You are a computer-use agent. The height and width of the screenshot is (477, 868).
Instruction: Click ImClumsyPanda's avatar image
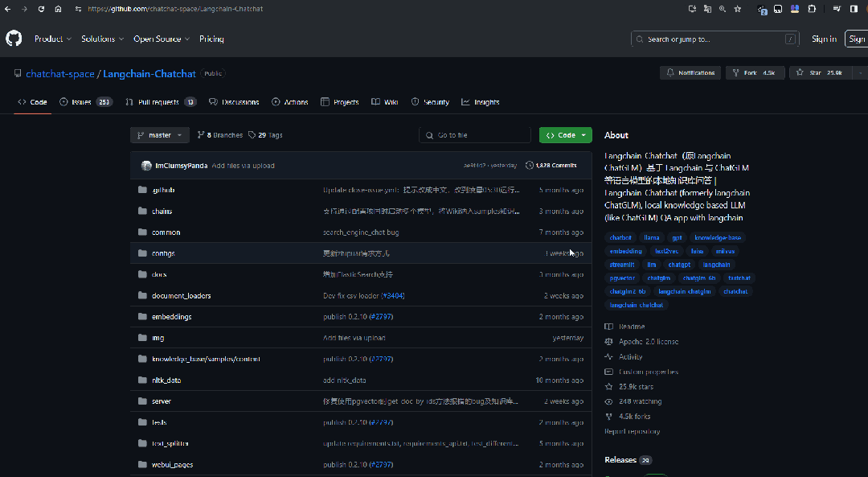(146, 165)
